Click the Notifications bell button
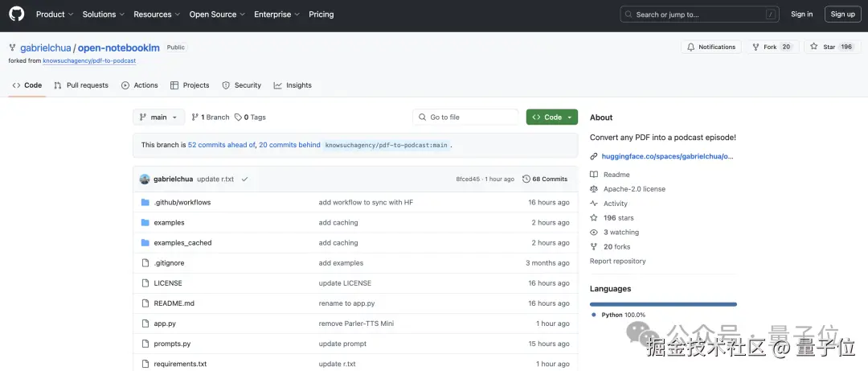The height and width of the screenshot is (371, 868). click(x=711, y=47)
